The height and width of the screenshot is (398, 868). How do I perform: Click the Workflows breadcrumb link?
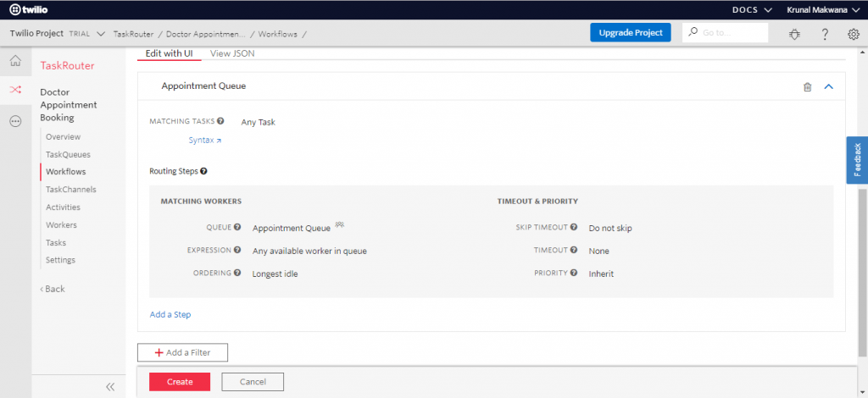click(x=277, y=34)
